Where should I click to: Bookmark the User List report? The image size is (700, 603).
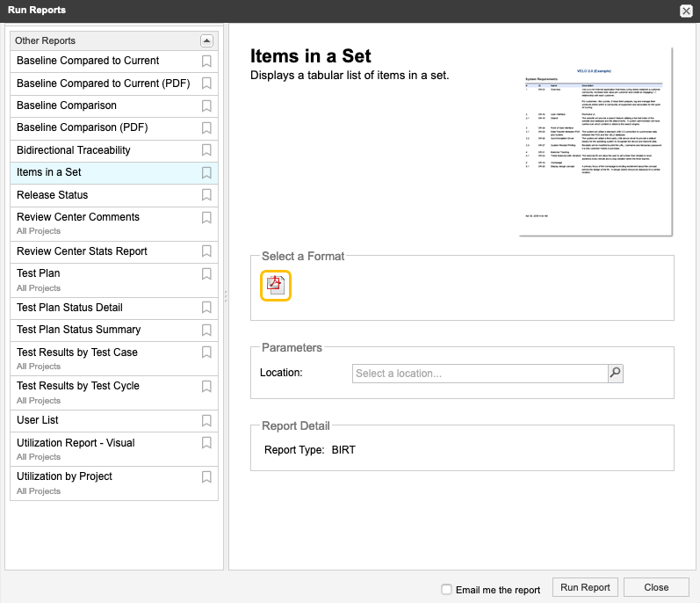point(206,421)
